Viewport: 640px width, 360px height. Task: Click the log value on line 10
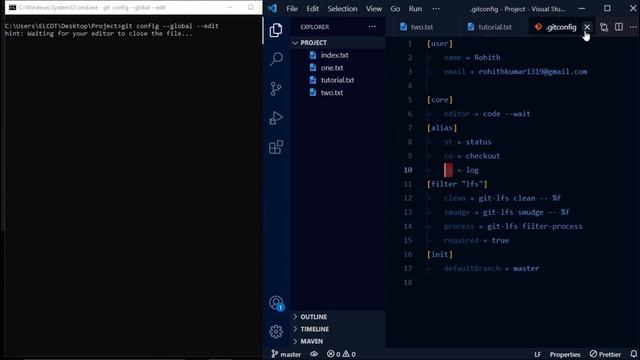point(472,170)
